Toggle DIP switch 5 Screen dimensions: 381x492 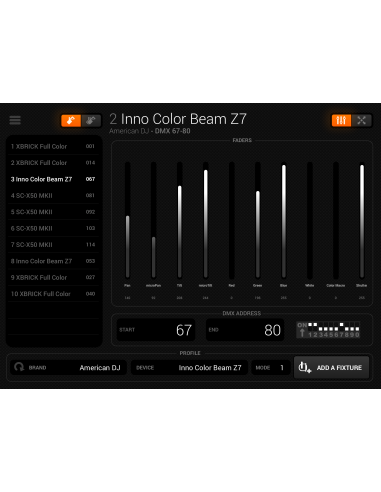pos(331,327)
